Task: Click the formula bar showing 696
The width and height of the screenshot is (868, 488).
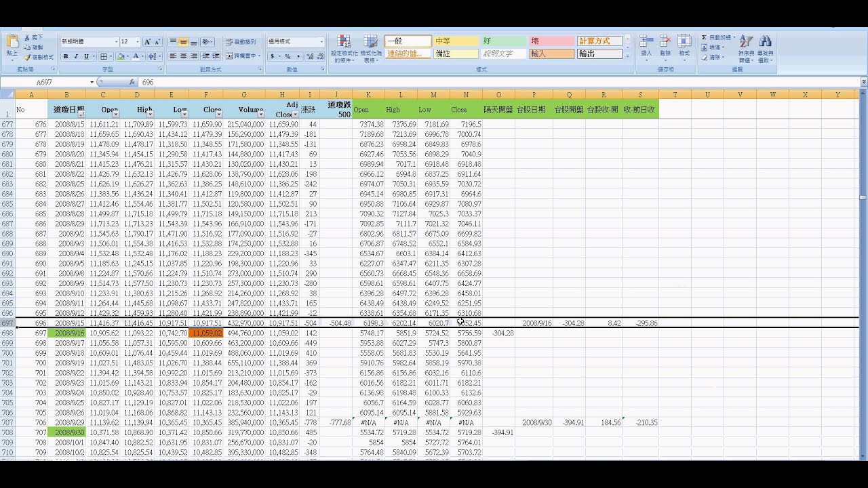Action: coord(498,82)
